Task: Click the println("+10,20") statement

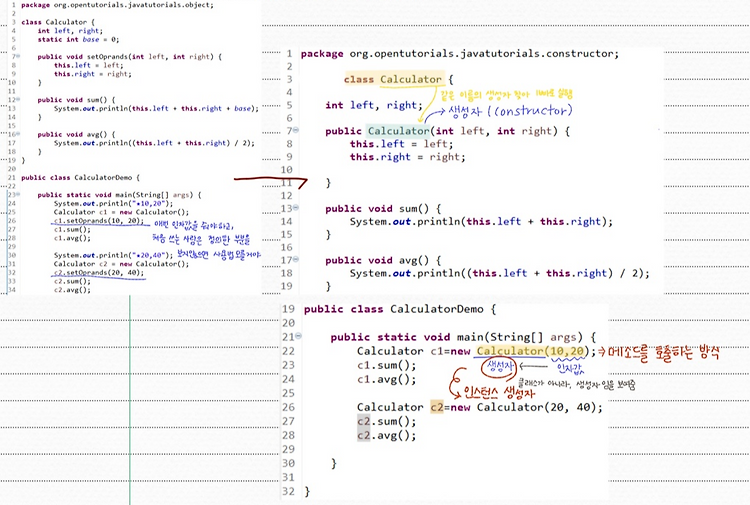Action: pyautogui.click(x=113, y=203)
